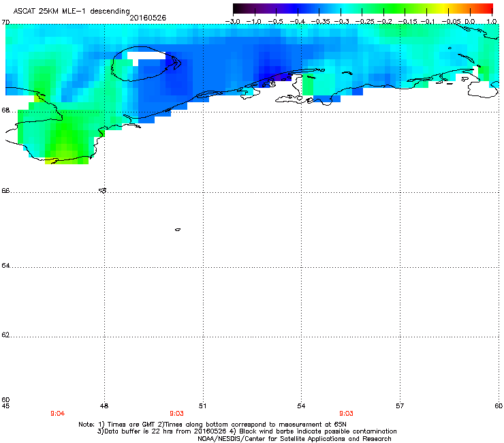Click the "-0.15" color scale label
Screen dimensions: 504x443
407,22
